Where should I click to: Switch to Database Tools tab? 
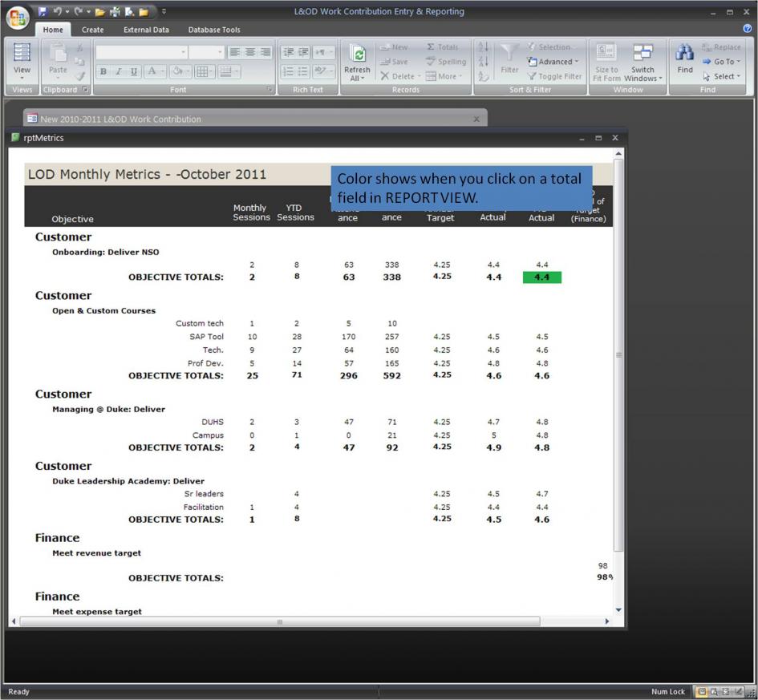click(x=213, y=30)
